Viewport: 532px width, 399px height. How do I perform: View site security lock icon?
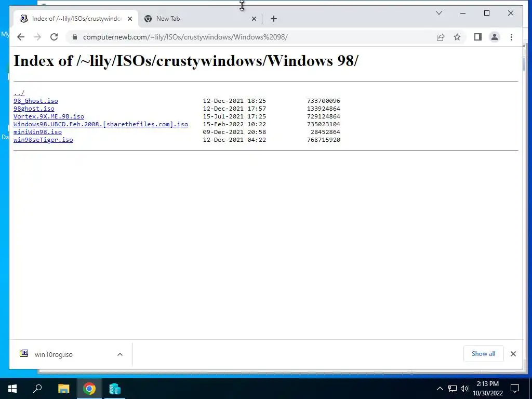75,37
